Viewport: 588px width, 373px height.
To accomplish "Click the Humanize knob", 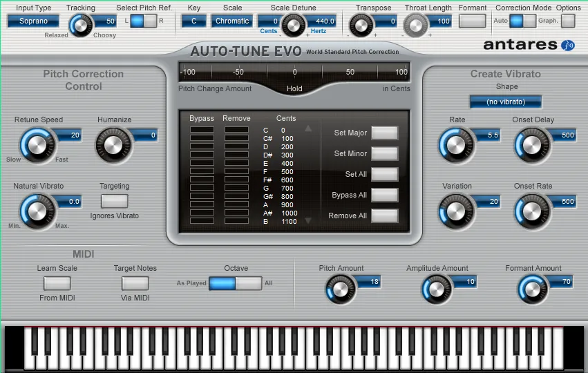I will (113, 146).
